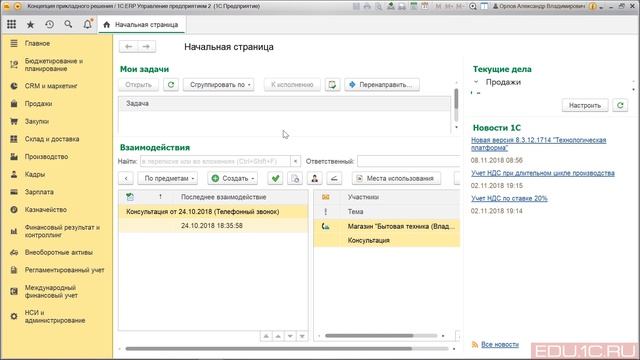Image resolution: width=640 pixels, height=360 pixels.
Task: Click the save-link icon in title bar
Action: [391, 6]
